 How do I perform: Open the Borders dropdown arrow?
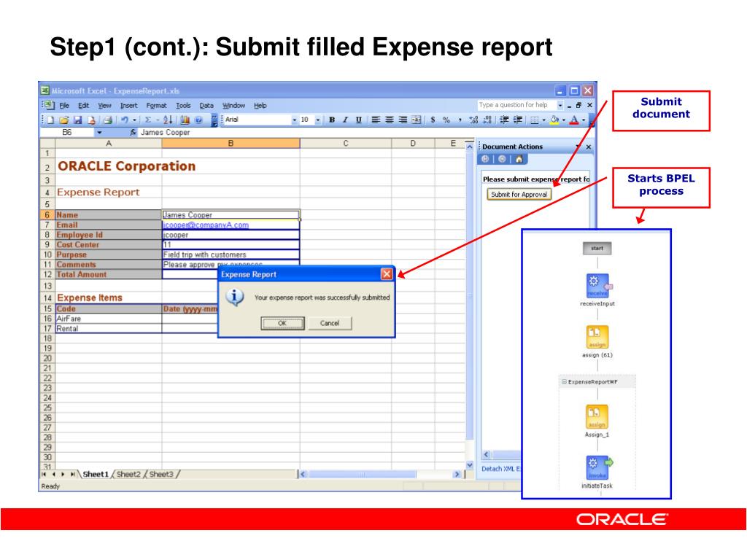click(543, 120)
